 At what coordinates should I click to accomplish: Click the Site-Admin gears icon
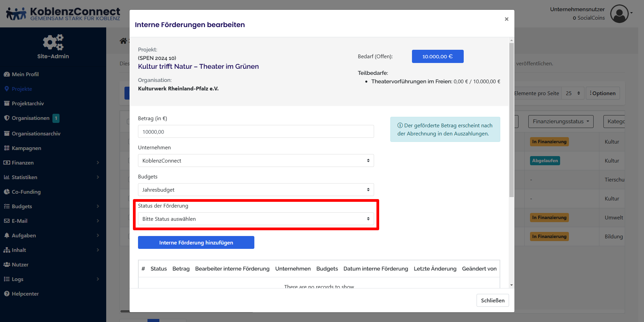(53, 42)
